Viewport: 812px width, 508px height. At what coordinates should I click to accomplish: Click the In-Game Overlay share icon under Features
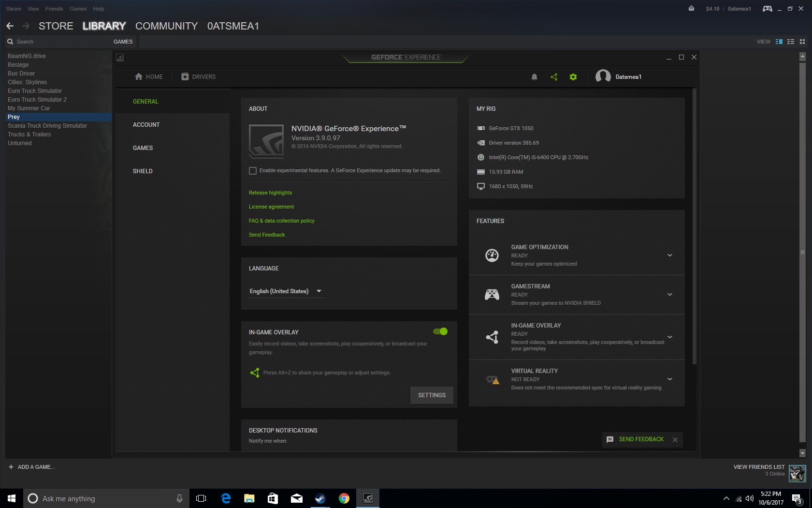click(x=492, y=337)
